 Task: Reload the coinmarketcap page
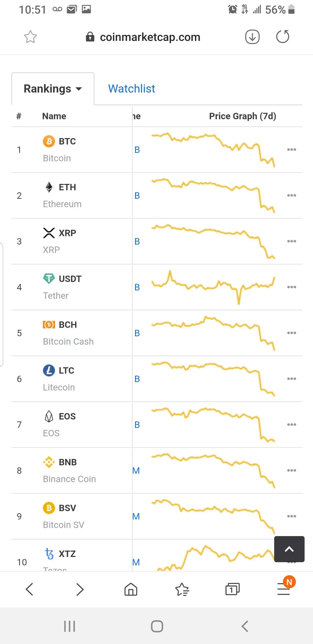(x=283, y=37)
